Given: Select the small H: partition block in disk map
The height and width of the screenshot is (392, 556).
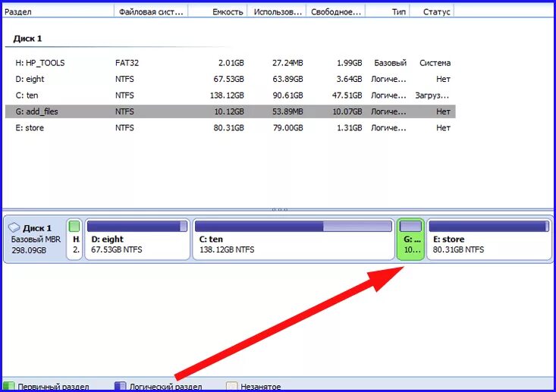Looking at the screenshot, I should [74, 239].
